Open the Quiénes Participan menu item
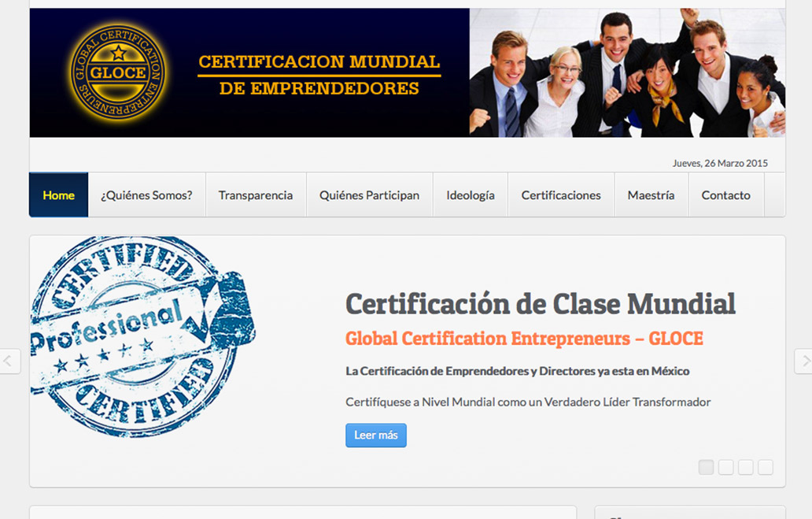The height and width of the screenshot is (519, 812). pyautogui.click(x=369, y=195)
